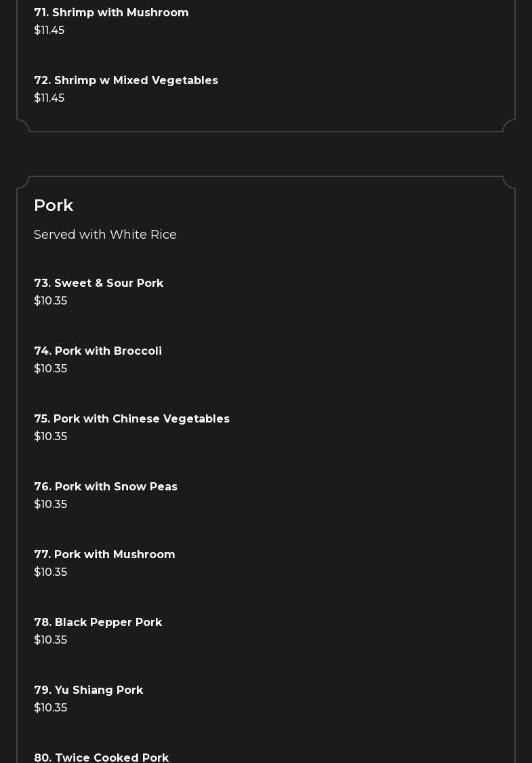This screenshot has height=763, width=532.
Task: Pick 76. Pork with Snow Peas
Action: coord(106,487)
